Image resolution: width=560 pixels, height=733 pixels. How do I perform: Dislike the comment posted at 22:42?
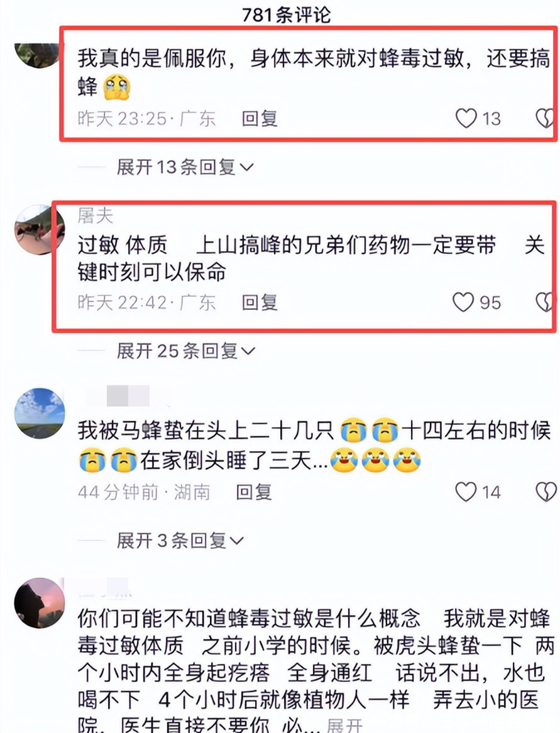(x=545, y=302)
